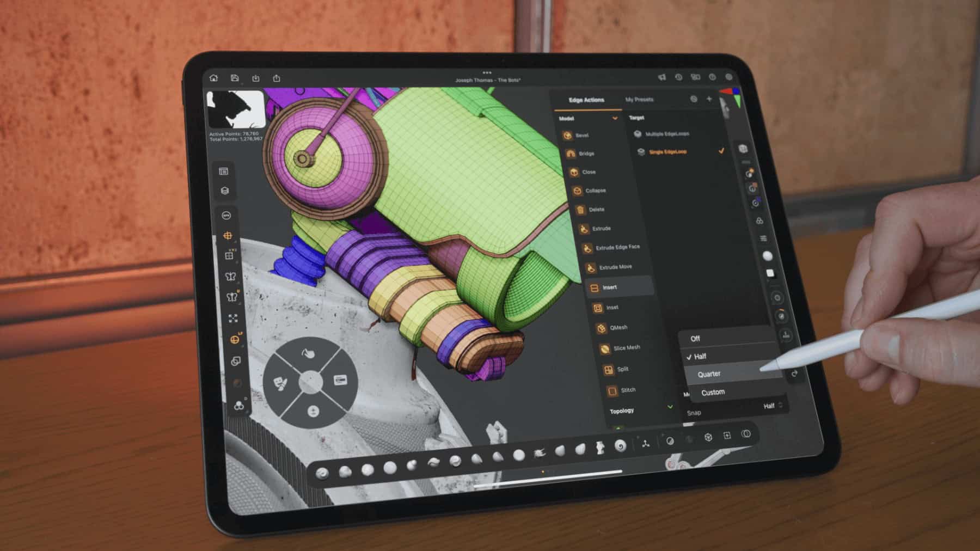Choose Off in the snap menu
Image resolution: width=980 pixels, height=551 pixels.
(726, 338)
